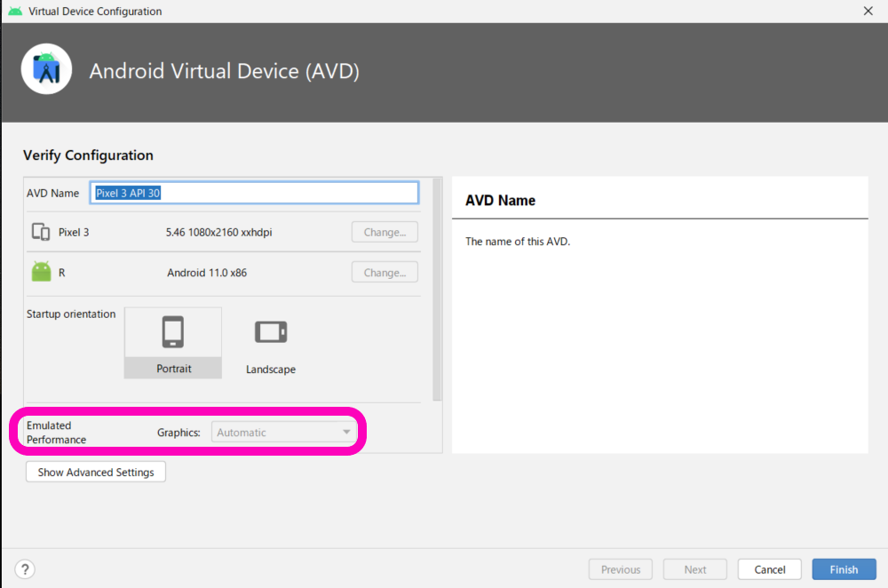Click the 'Verify Configuration' heading
The width and height of the screenshot is (888, 588).
[x=88, y=155]
